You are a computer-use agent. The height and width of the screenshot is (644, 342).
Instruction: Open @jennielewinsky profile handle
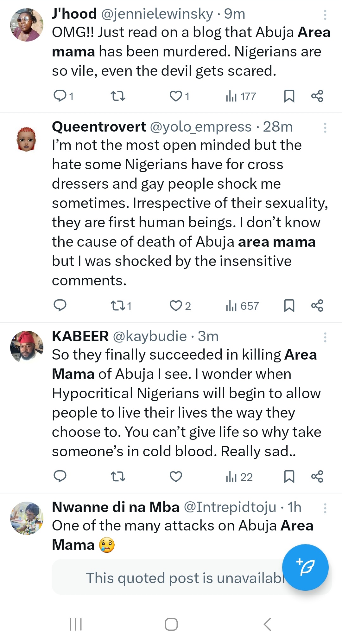(x=157, y=14)
